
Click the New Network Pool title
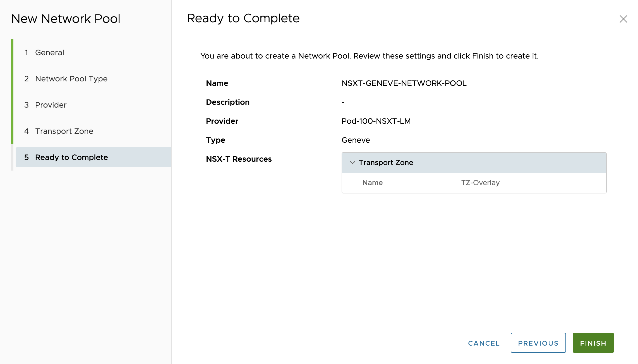click(x=66, y=19)
